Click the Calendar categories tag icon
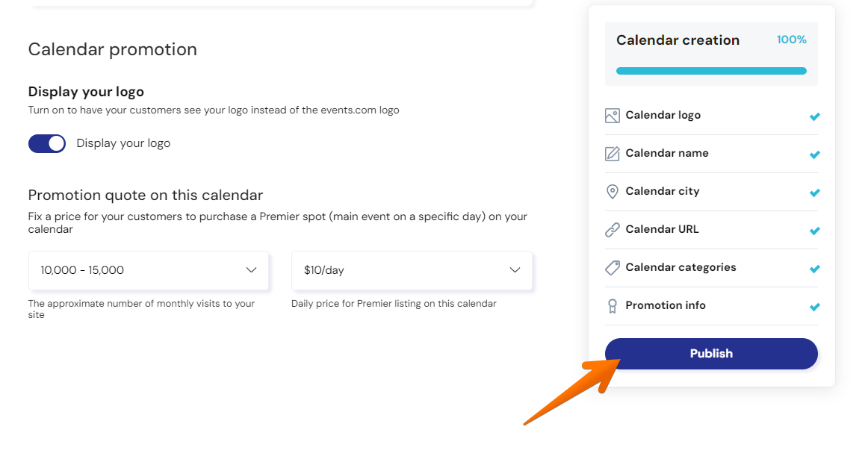 click(x=613, y=268)
